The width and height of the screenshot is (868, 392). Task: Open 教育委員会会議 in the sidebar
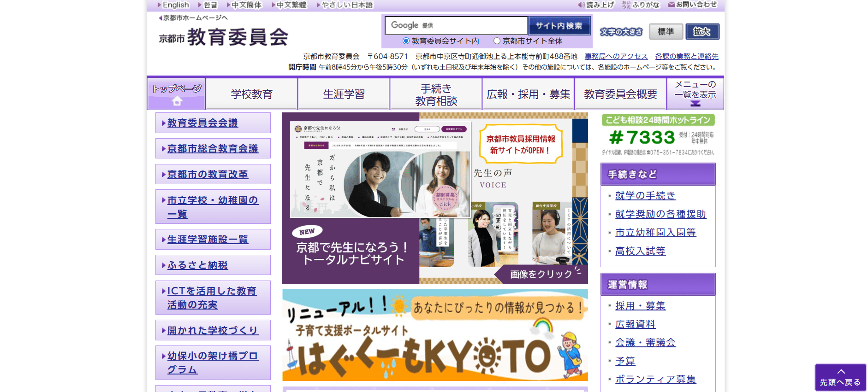point(213,123)
